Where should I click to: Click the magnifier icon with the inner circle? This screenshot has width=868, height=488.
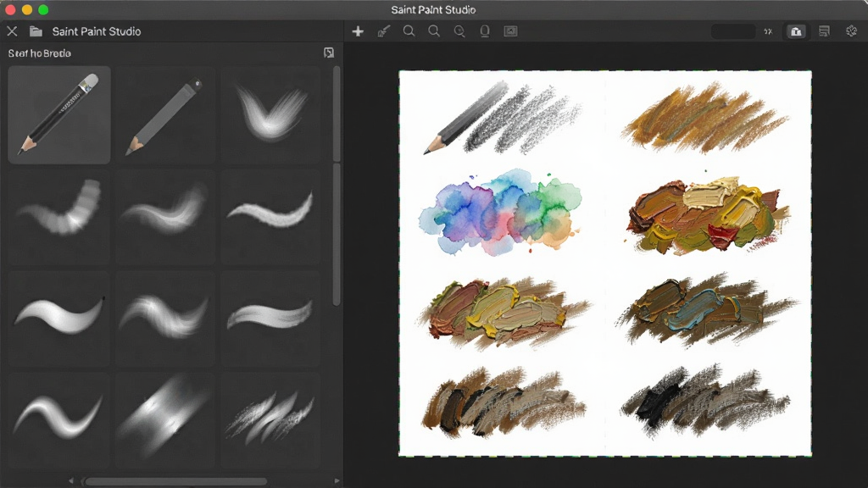(459, 31)
